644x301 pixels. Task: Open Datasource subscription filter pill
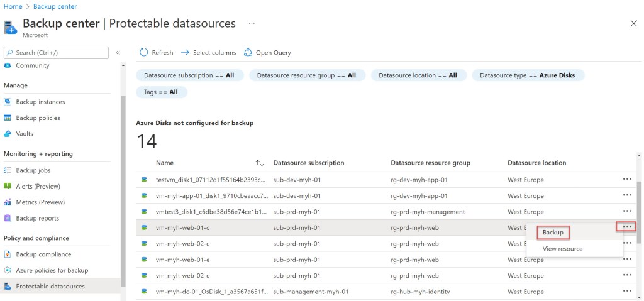coord(189,75)
